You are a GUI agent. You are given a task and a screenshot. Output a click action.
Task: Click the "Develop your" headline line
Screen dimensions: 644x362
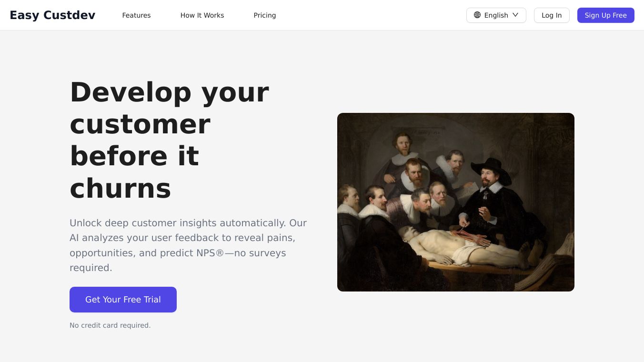tap(169, 92)
